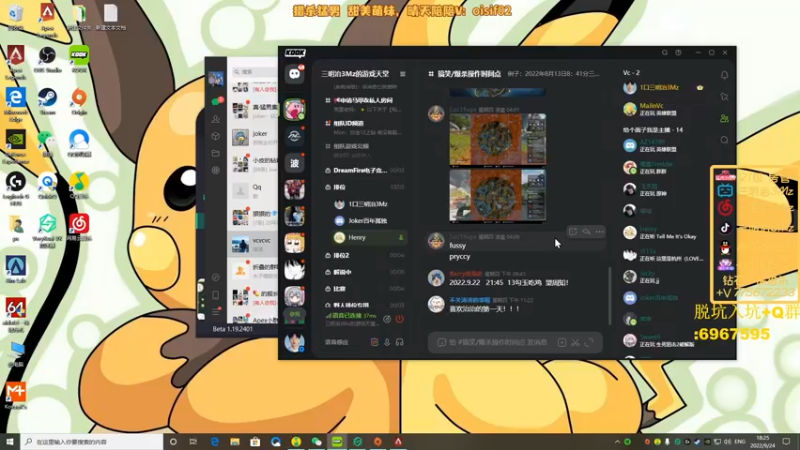Toggle microphone mute in KOOK user bar

pyautogui.click(x=387, y=342)
